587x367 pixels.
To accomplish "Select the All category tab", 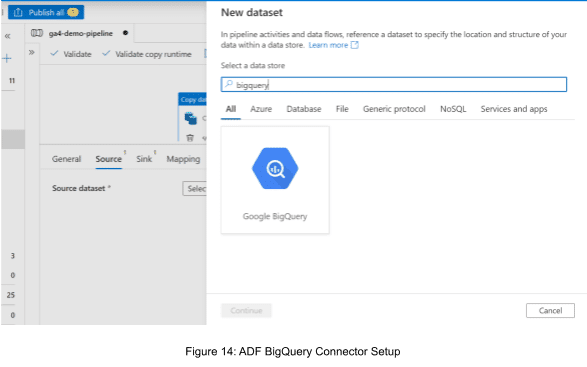I will [x=231, y=109].
